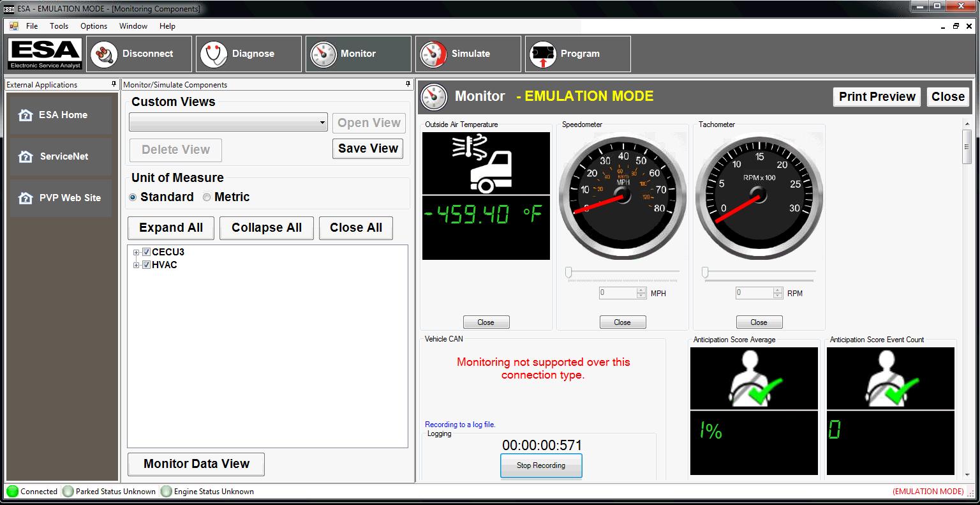The width and height of the screenshot is (980, 505).
Task: Click the ESA title bar window icon
Action: point(9,8)
